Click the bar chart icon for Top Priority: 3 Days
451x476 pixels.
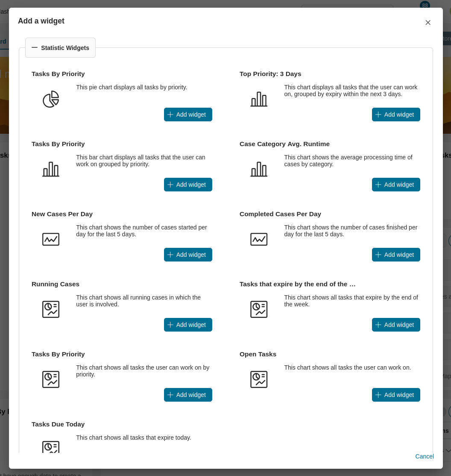pyautogui.click(x=259, y=99)
